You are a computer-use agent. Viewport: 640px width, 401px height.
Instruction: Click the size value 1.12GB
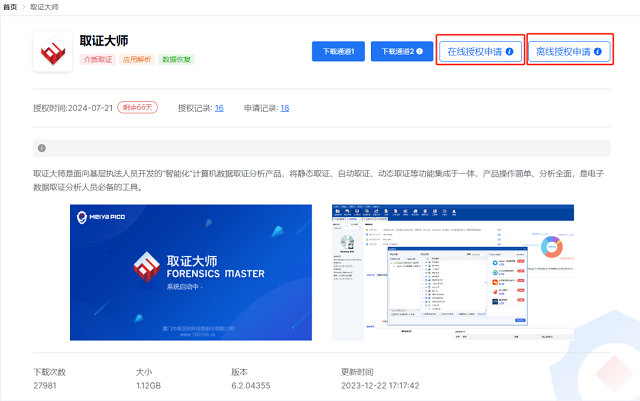click(x=148, y=385)
